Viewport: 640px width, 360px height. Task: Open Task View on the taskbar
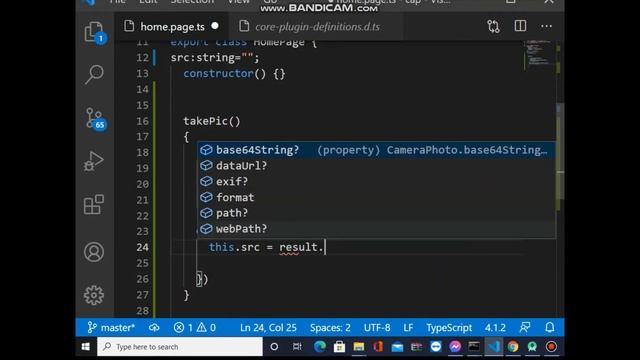coord(297,347)
